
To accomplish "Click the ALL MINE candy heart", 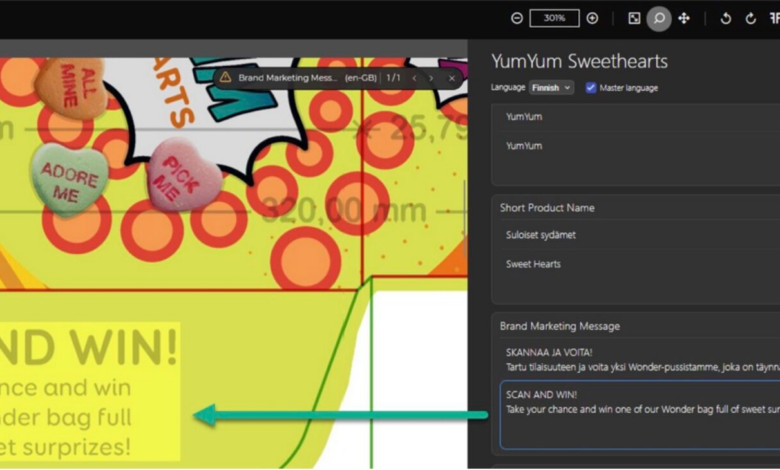I will [x=73, y=86].
